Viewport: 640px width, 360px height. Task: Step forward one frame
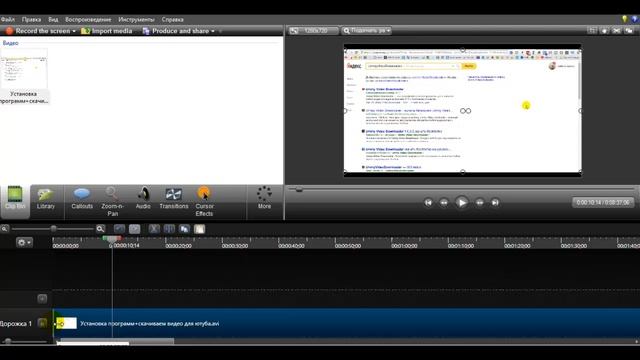pos(480,202)
